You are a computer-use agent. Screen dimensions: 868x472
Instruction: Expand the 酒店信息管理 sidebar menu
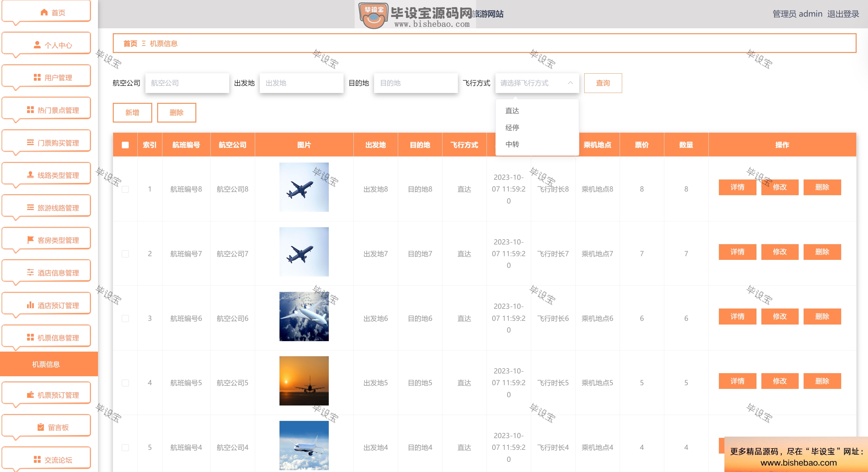46,273
